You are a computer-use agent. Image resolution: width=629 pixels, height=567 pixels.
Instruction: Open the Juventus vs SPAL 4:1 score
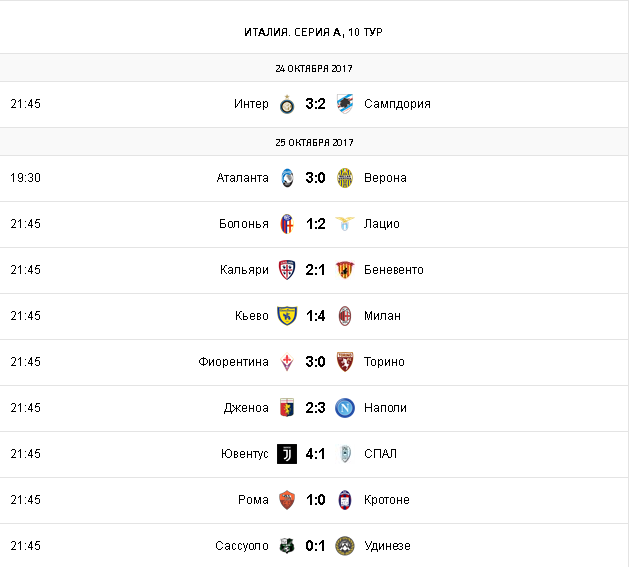click(316, 454)
